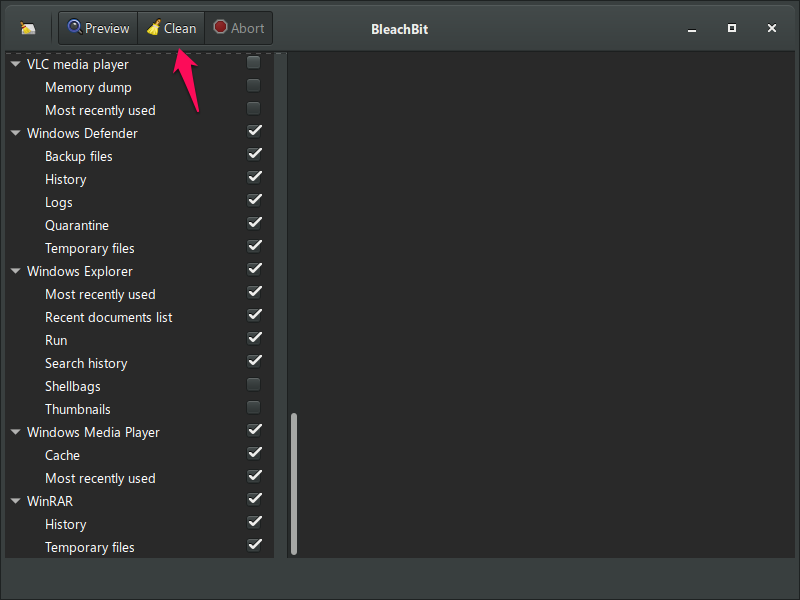Enable the Thumbnails checkbox

[254, 407]
